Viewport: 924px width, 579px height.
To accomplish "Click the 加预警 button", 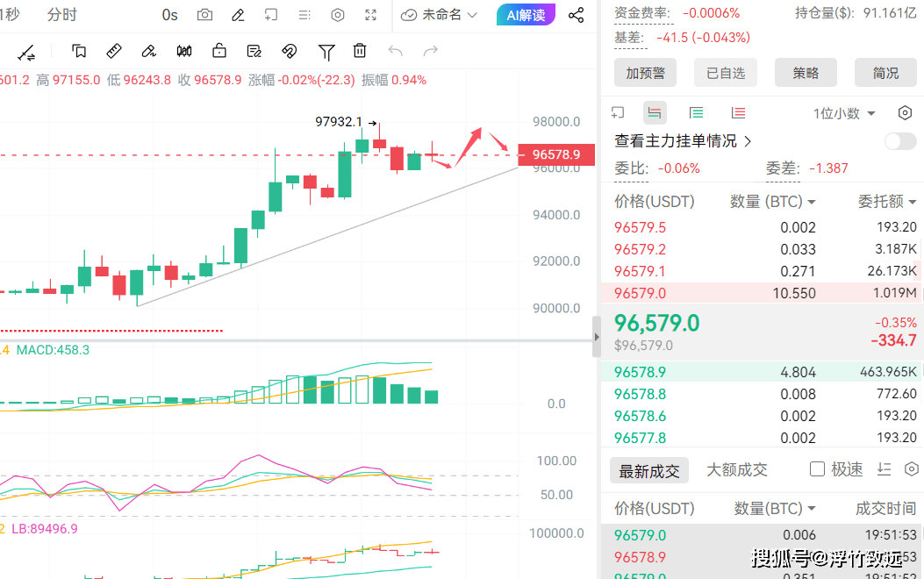I will point(645,73).
